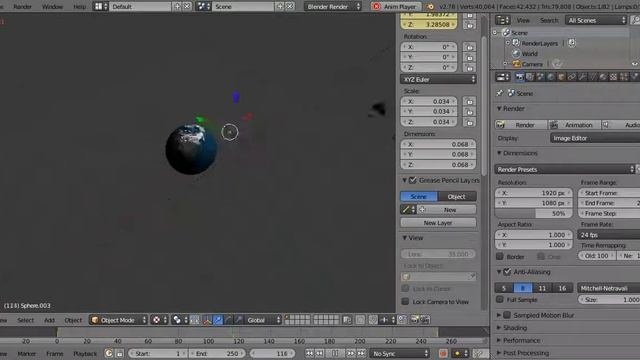Enable the Sampled Motion Blur checkbox
Viewport: 640px width, 360px height.
click(x=507, y=315)
